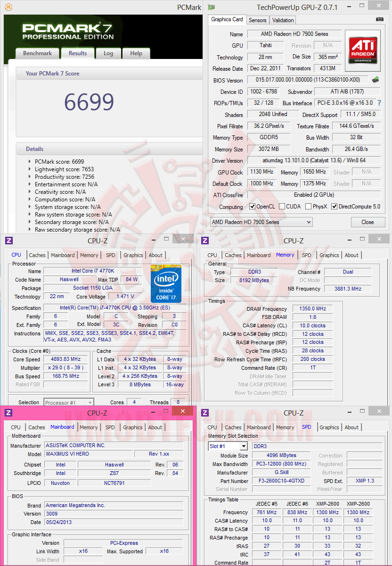Image resolution: width=392 pixels, height=566 pixels.
Task: Click Z icon of CPU-Z SPD window
Action: pos(205,413)
